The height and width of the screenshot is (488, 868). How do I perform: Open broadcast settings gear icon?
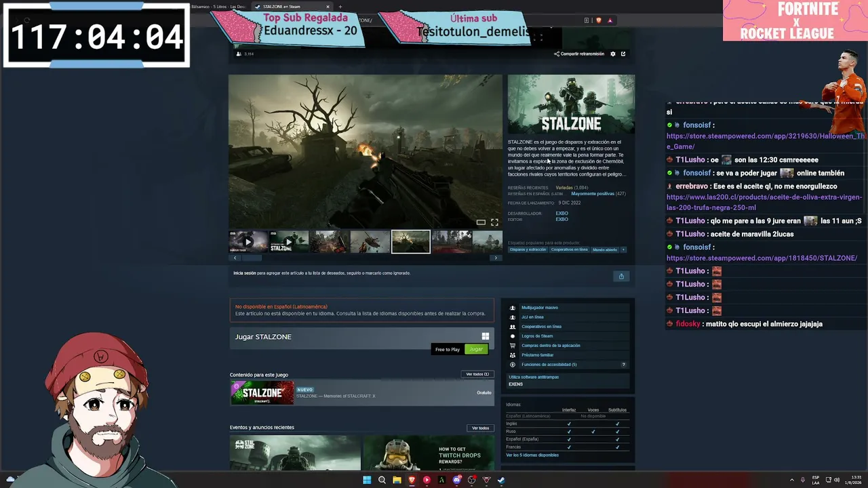(x=613, y=54)
